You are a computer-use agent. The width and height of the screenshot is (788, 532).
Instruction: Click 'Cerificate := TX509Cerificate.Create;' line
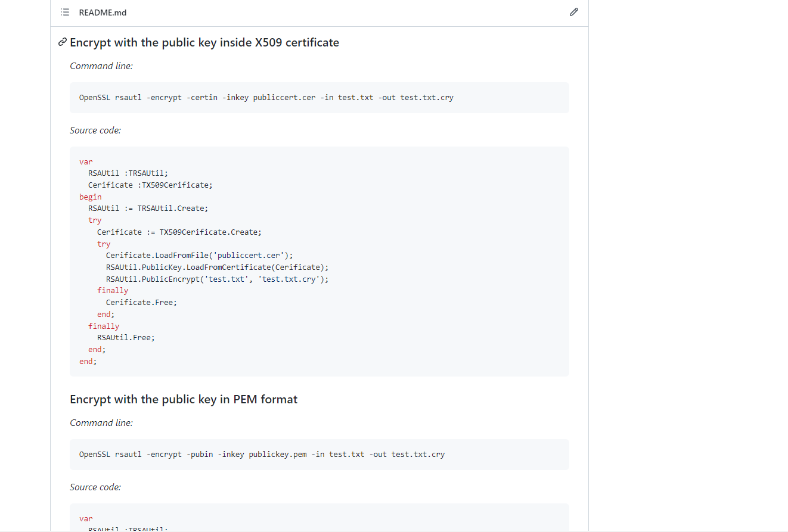pyautogui.click(x=179, y=232)
